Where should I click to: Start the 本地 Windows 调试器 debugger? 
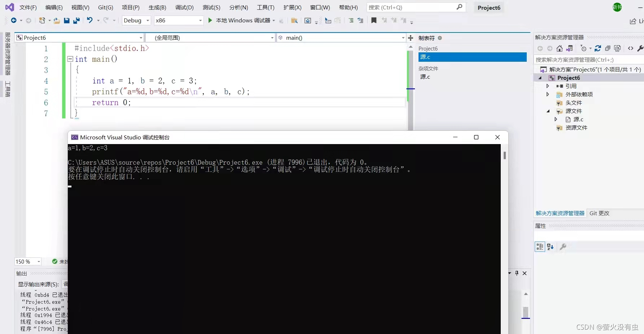240,21
